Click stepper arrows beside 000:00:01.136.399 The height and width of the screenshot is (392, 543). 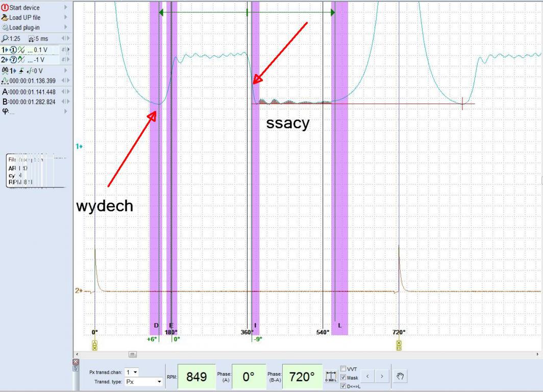click(65, 81)
